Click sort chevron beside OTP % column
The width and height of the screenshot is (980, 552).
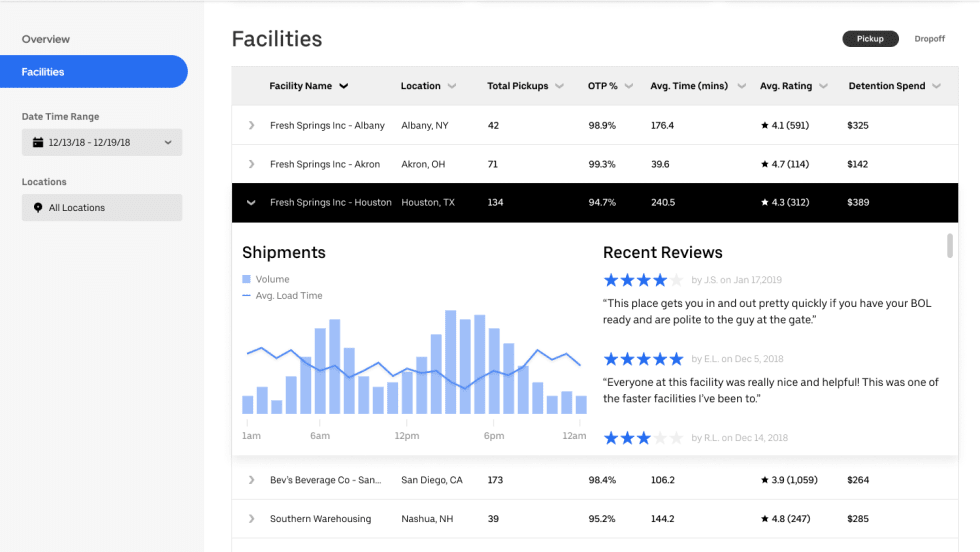point(629,86)
